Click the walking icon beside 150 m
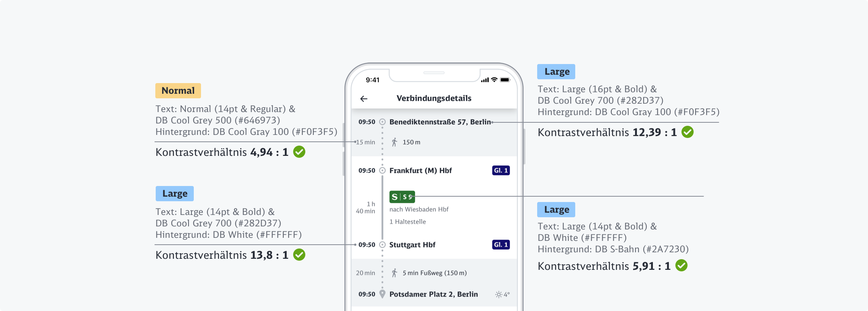This screenshot has height=311, width=868. click(394, 142)
